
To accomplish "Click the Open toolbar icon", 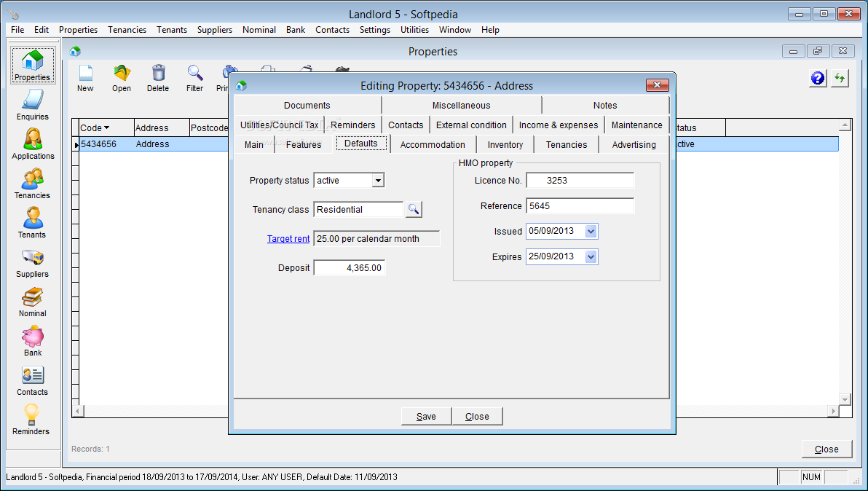I will tap(122, 73).
